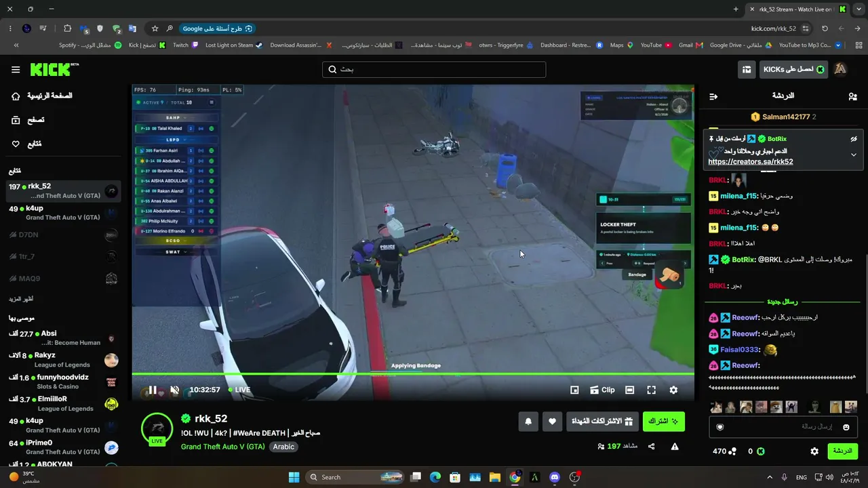868x488 pixels.
Task: Open the creators.sa/rkk52 link in pinned message
Action: point(751,162)
